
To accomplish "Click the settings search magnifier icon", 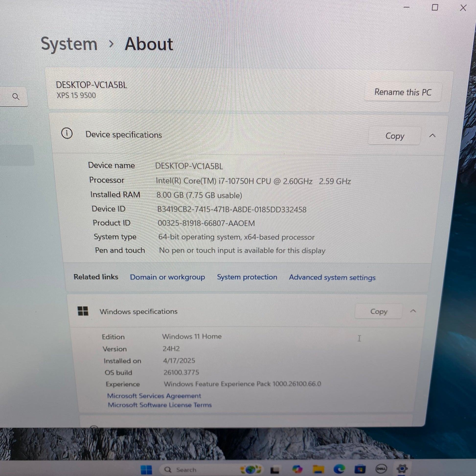I will coord(16,96).
